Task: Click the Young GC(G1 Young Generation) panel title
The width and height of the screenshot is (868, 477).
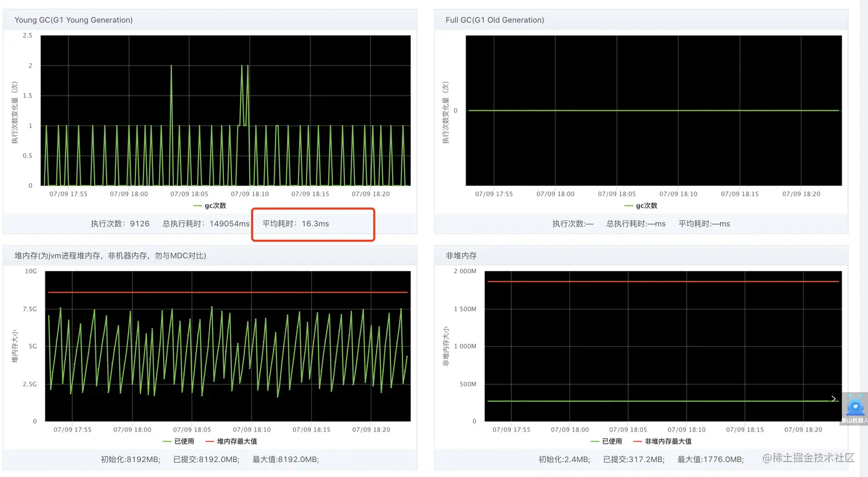Action: [73, 20]
